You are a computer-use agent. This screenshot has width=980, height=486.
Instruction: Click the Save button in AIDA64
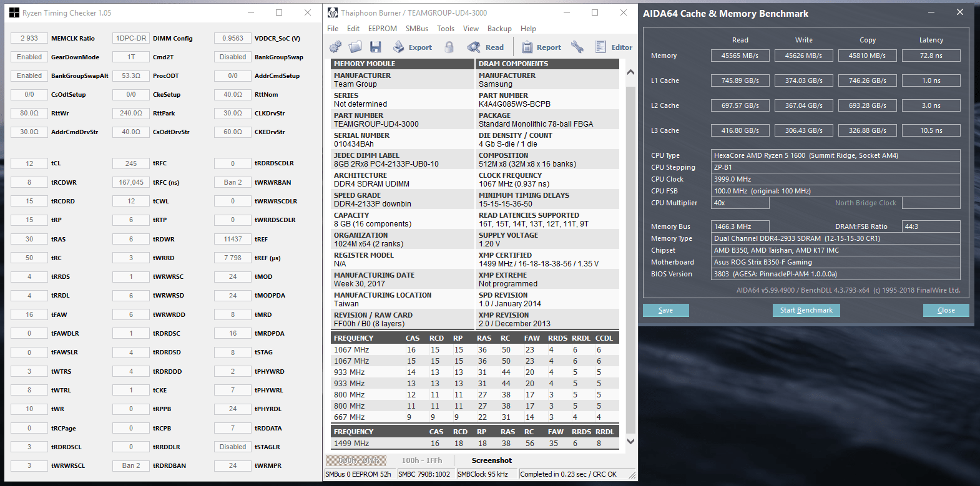(666, 310)
